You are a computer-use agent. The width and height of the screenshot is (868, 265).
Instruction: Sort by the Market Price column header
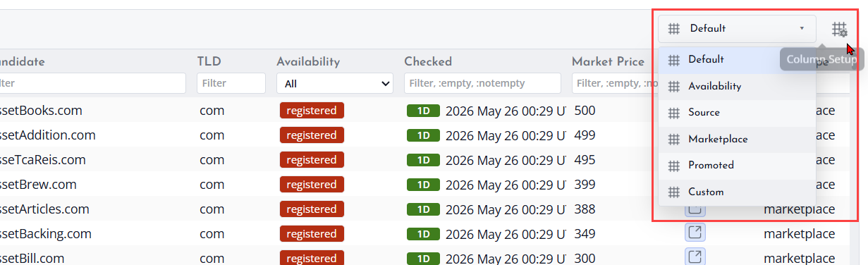point(608,61)
